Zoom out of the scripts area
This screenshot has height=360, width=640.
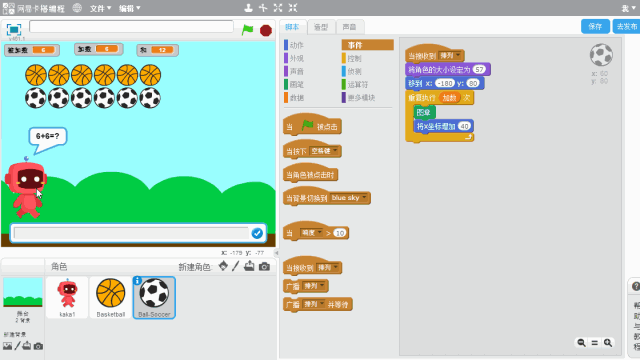point(581,342)
